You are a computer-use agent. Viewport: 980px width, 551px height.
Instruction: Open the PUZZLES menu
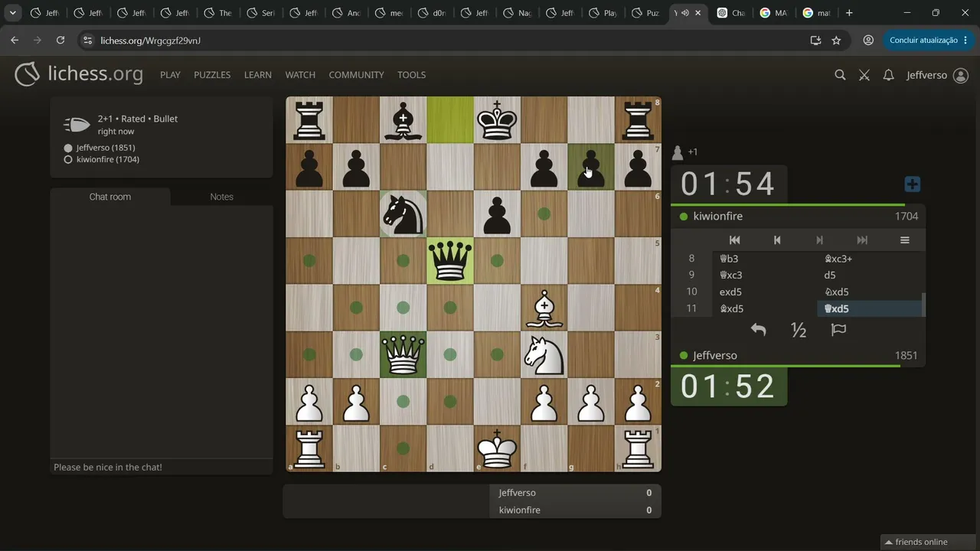pyautogui.click(x=212, y=75)
